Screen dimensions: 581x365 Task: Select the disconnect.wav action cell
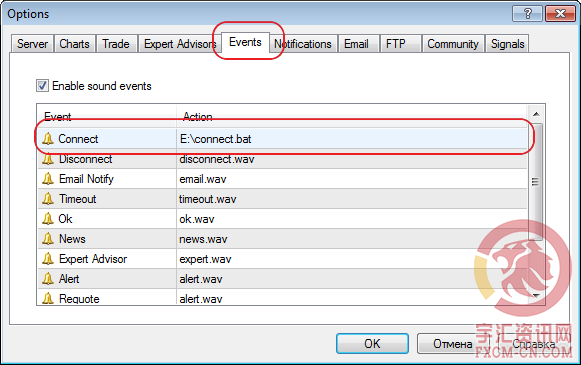[352, 159]
